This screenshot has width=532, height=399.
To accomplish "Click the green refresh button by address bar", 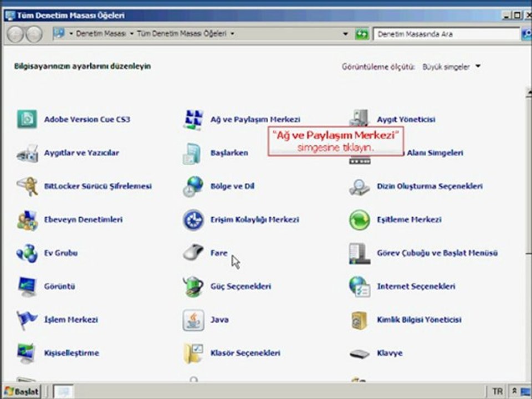I will [x=362, y=34].
